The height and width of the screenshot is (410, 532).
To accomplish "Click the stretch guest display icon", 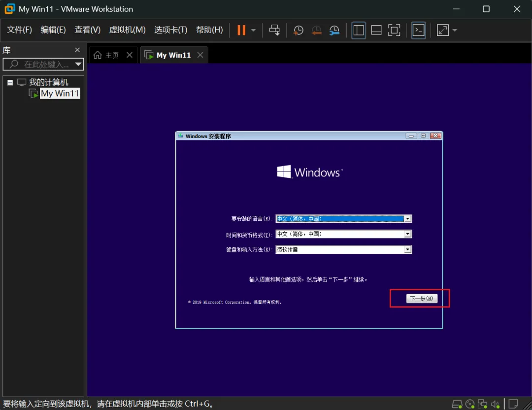I will pos(442,30).
